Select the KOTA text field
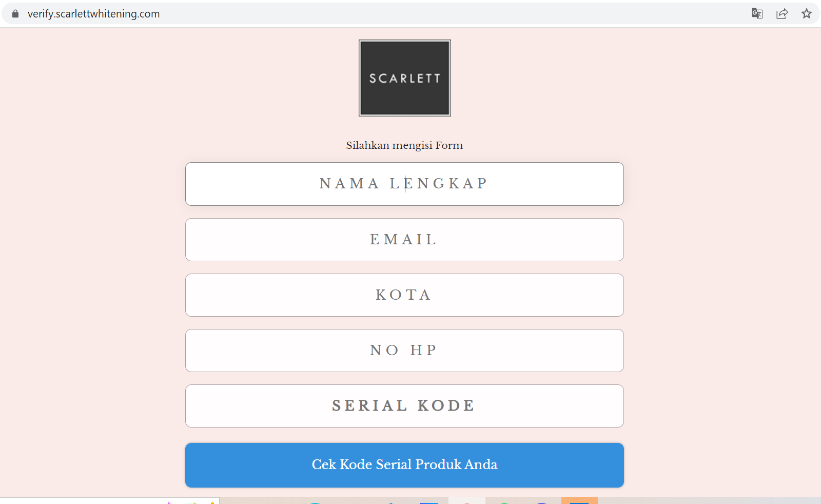The height and width of the screenshot is (504, 821). tap(404, 295)
